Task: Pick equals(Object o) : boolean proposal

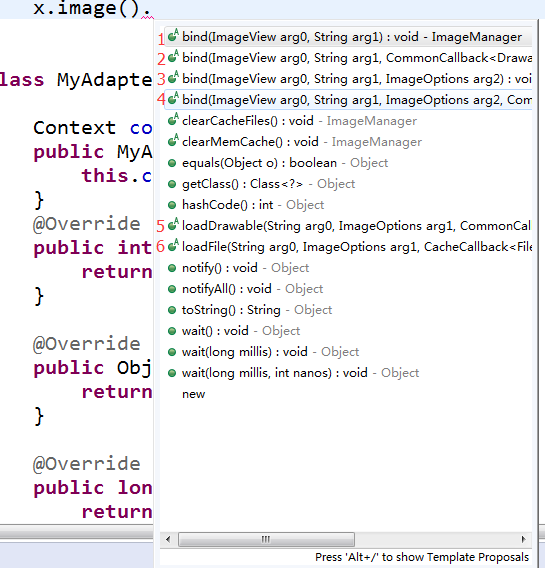Action: click(x=349, y=163)
